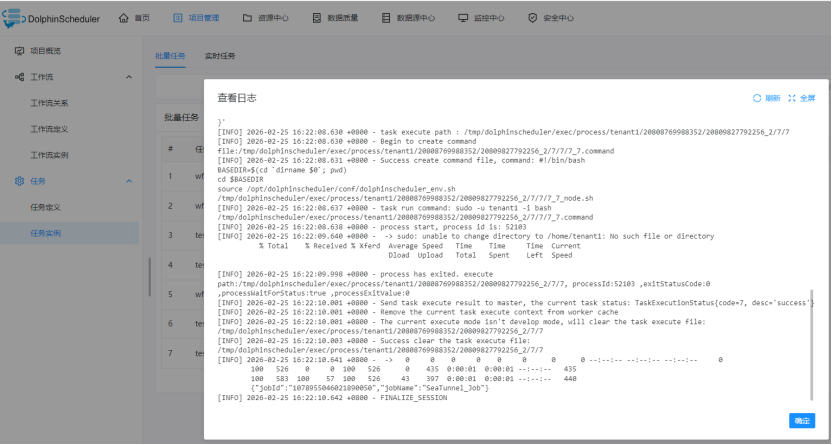Click the 安全中心 shield icon
This screenshot has width=832, height=445.
(x=532, y=18)
